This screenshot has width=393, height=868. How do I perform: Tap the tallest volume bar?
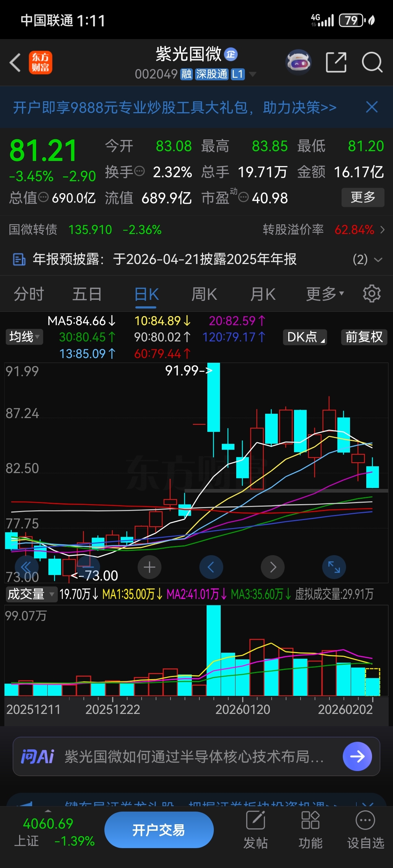213,650
